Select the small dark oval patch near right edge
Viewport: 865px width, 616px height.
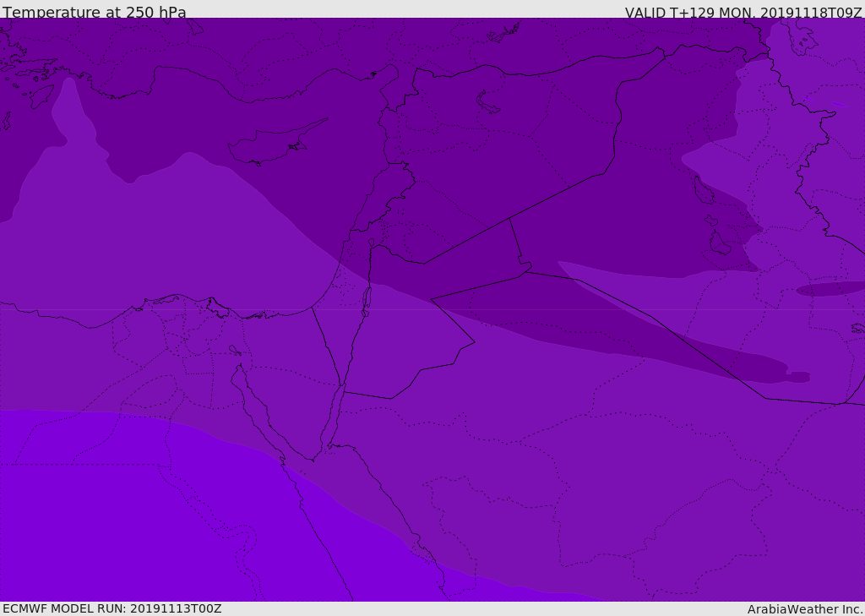[828, 289]
